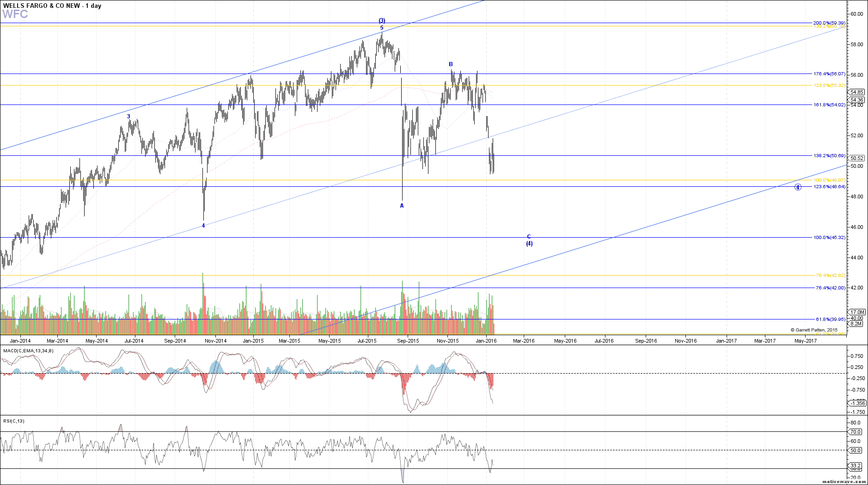Viewport: 868px width, 485px height.
Task: Open the MACD(C,EMA,13,34,8) study label
Action: coord(28,351)
